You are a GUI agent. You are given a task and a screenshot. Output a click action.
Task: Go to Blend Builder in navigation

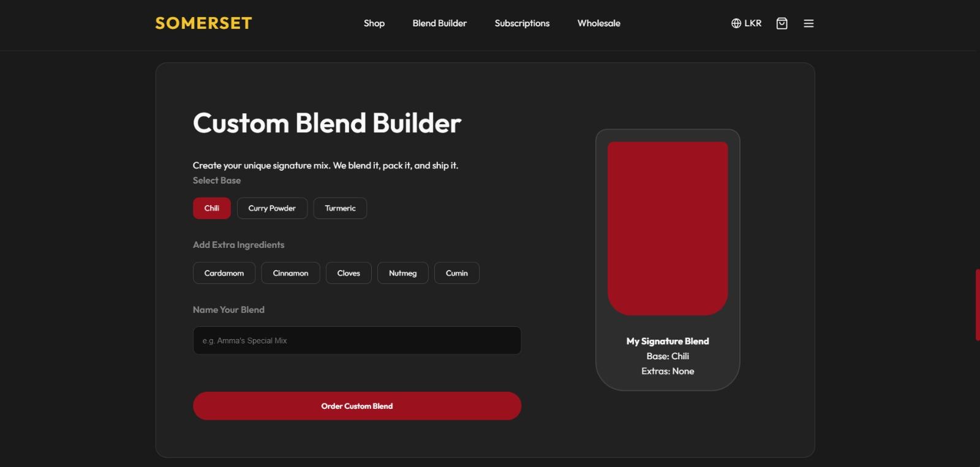tap(440, 23)
